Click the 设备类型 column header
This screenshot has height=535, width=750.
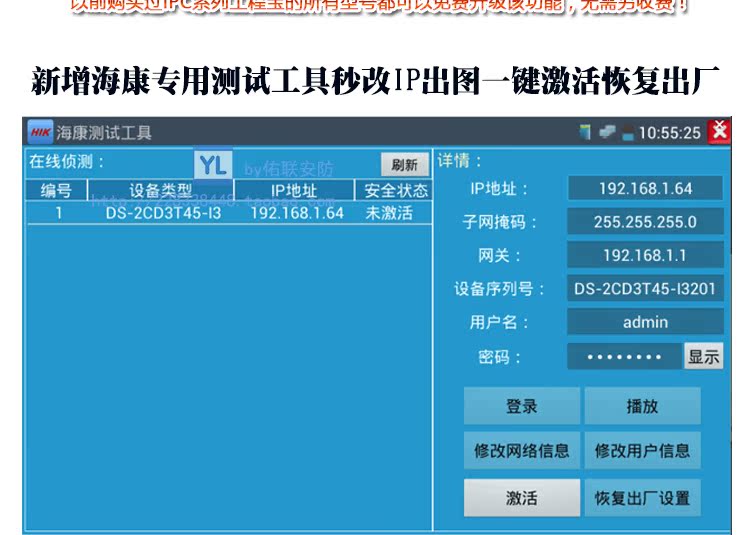(x=161, y=191)
